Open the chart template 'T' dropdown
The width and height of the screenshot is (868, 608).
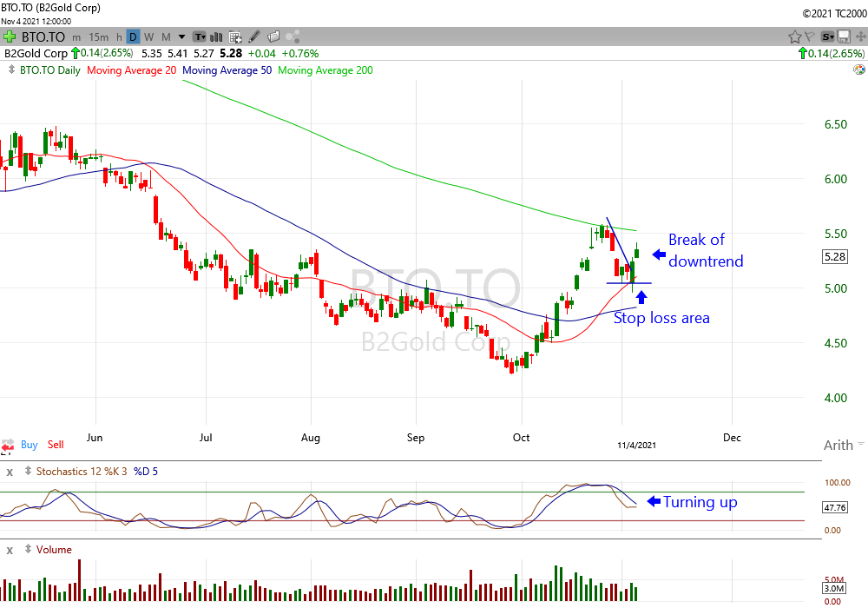(x=200, y=37)
